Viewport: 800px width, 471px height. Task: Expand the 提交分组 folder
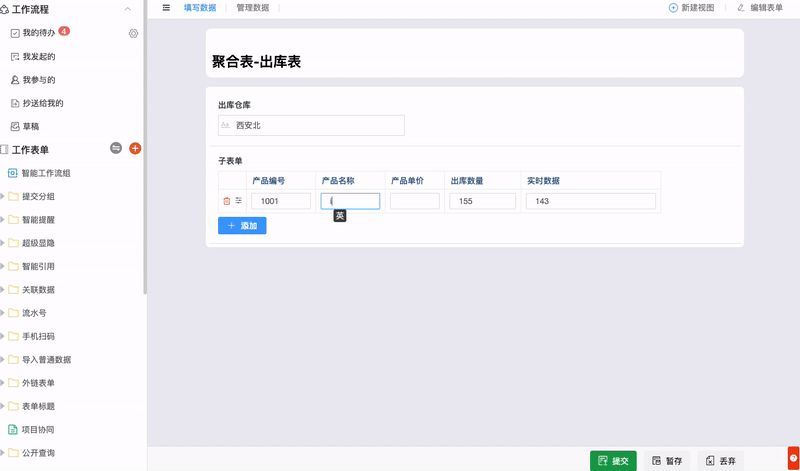3,196
